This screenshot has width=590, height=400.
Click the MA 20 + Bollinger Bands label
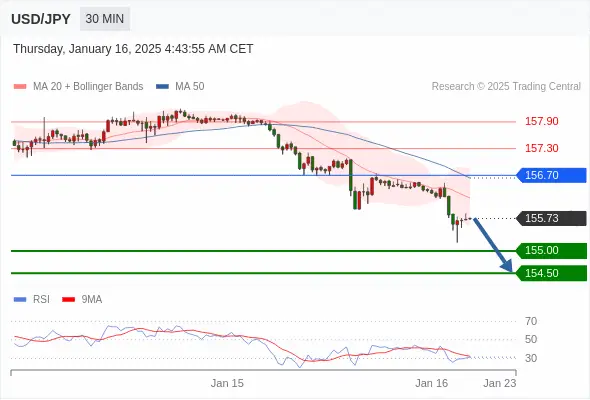point(88,87)
